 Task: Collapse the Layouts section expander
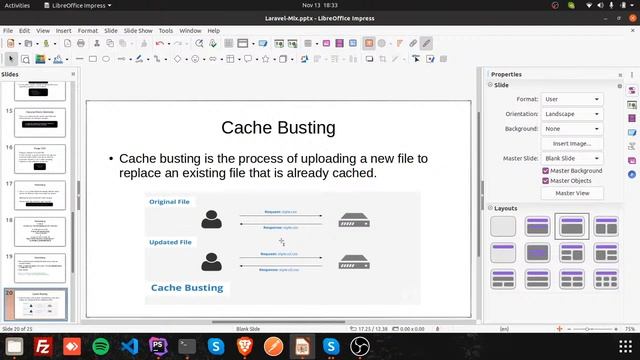point(490,208)
